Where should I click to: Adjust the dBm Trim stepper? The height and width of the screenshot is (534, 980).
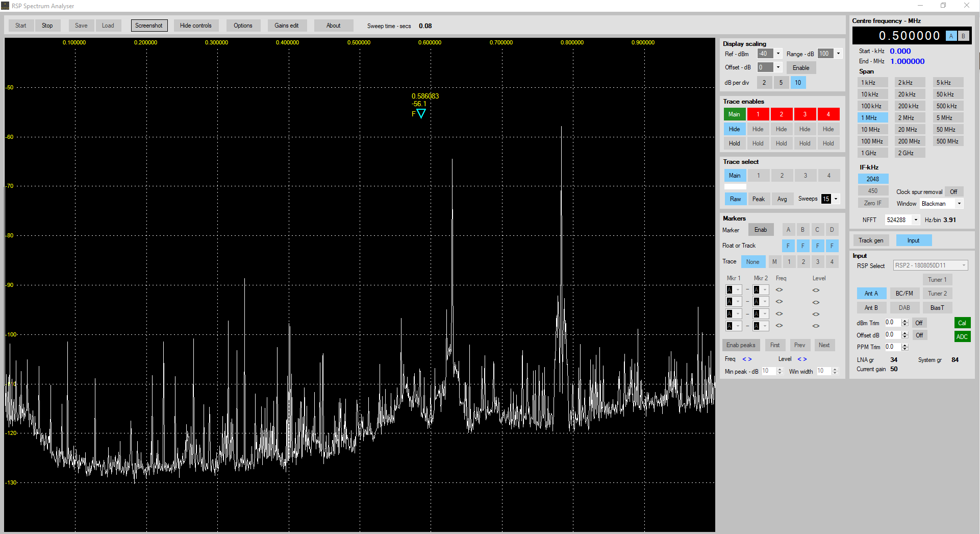coord(904,323)
